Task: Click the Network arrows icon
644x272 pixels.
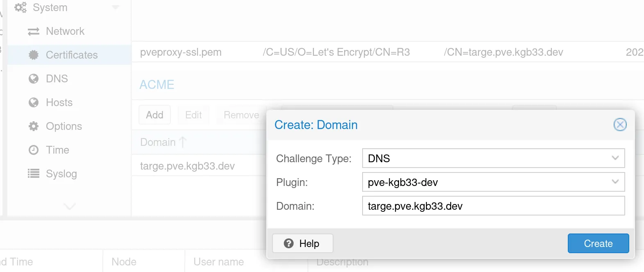Action: click(x=34, y=32)
